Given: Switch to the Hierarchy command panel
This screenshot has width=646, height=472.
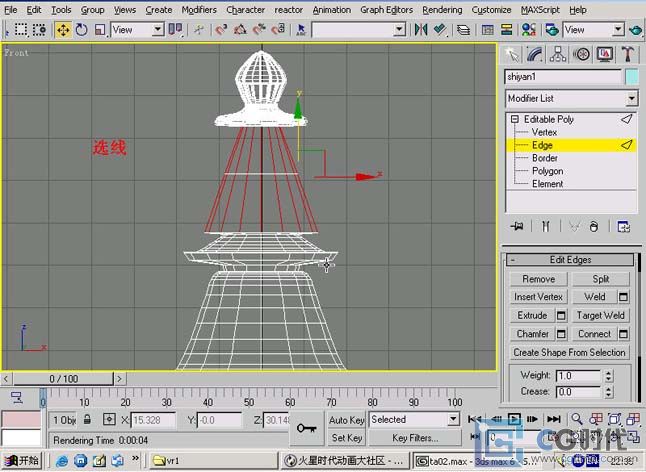Looking at the screenshot, I should coord(558,54).
